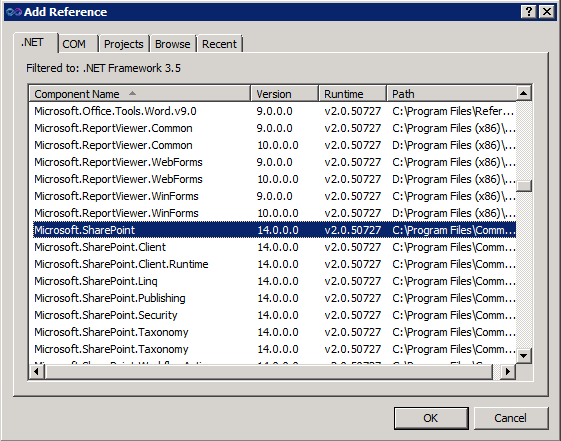The height and width of the screenshot is (441, 561).
Task: Select Microsoft.ReportViewer.WebForms version 10.0.0.0
Action: tap(273, 179)
